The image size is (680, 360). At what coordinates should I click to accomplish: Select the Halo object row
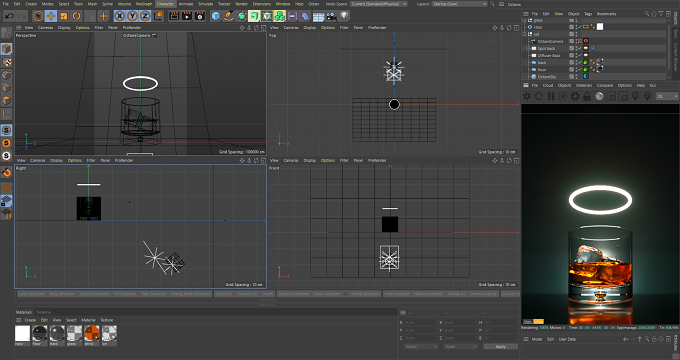click(x=538, y=27)
